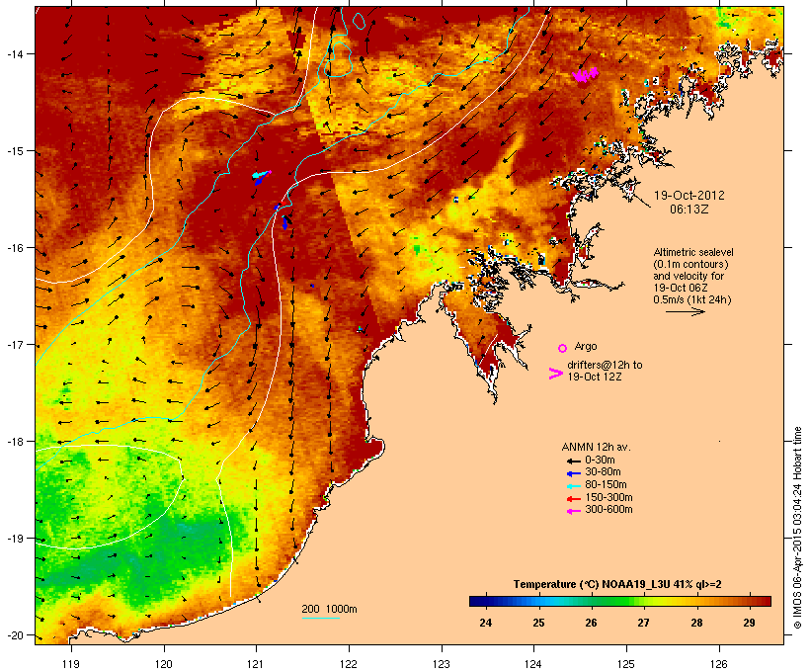The image size is (810, 672).
Task: Click the Temperature NOAA19_L3U colorbar title
Action: pos(617,585)
